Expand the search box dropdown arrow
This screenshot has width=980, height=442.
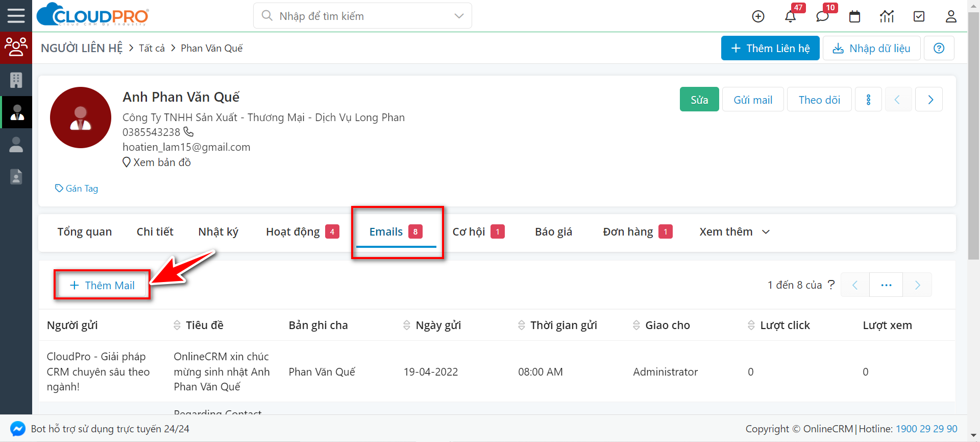click(x=459, y=16)
